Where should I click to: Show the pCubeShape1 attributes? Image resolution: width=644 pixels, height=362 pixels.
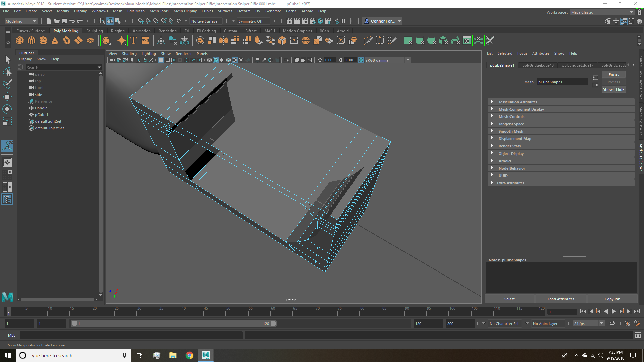pos(608,89)
